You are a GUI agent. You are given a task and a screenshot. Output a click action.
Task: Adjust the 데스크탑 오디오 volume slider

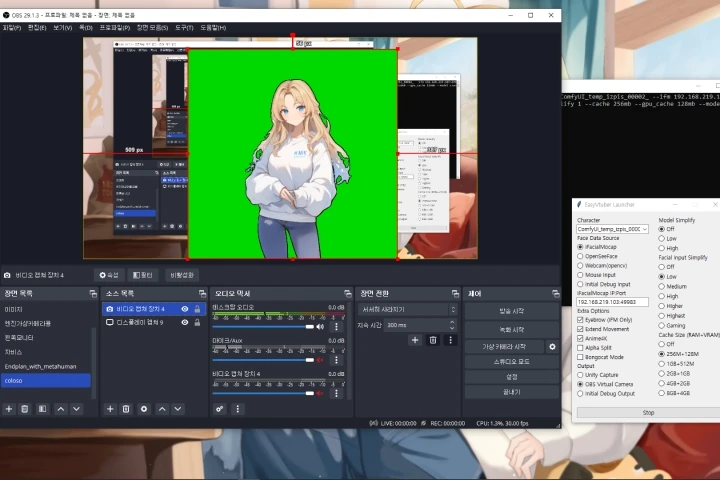tap(263, 327)
